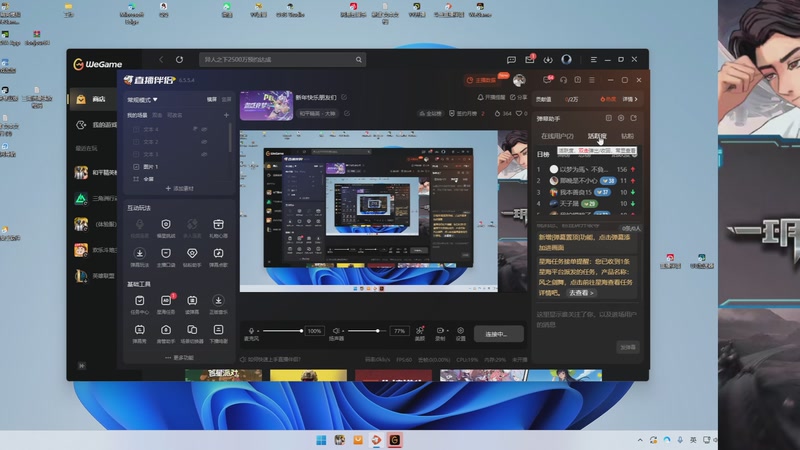Image resolution: width=800 pixels, height=450 pixels.
Task: Open the 弹幕秀 tool
Action: click(x=139, y=334)
